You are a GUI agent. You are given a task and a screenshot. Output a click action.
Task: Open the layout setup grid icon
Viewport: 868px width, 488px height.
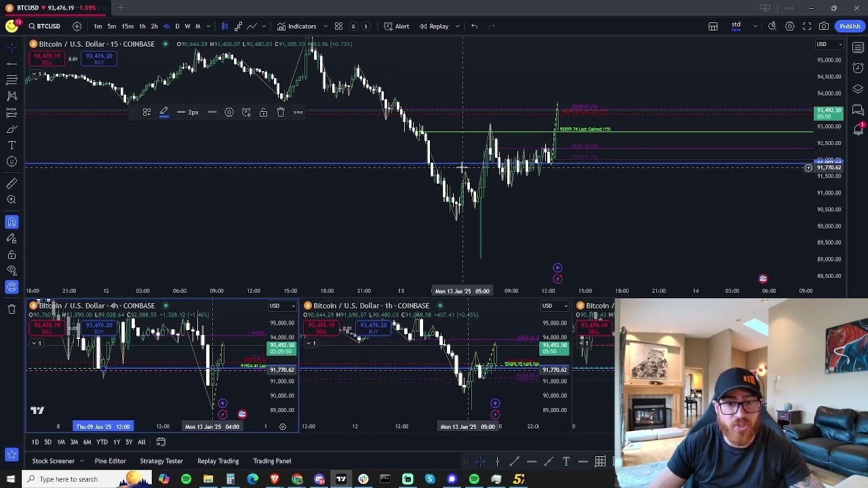(x=713, y=26)
